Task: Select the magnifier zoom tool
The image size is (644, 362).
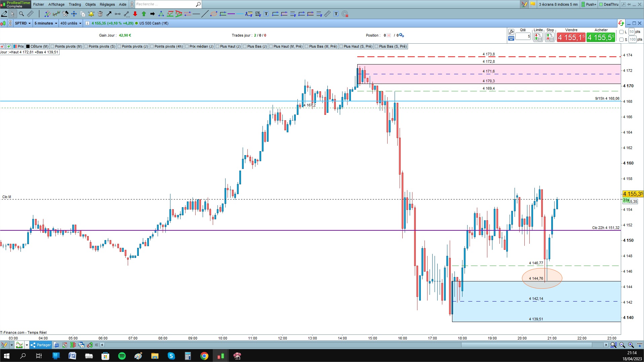Action: [x=22, y=14]
